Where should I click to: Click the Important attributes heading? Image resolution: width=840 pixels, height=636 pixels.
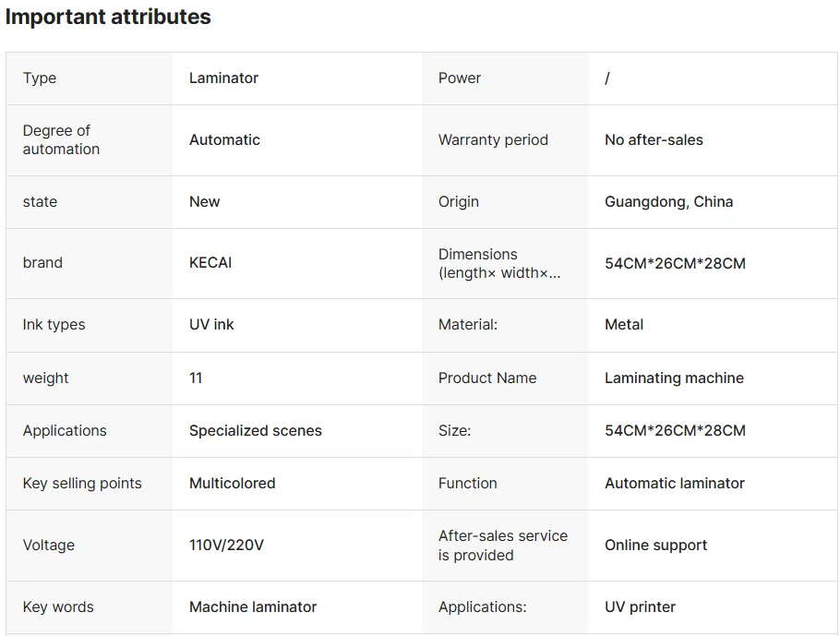108,17
